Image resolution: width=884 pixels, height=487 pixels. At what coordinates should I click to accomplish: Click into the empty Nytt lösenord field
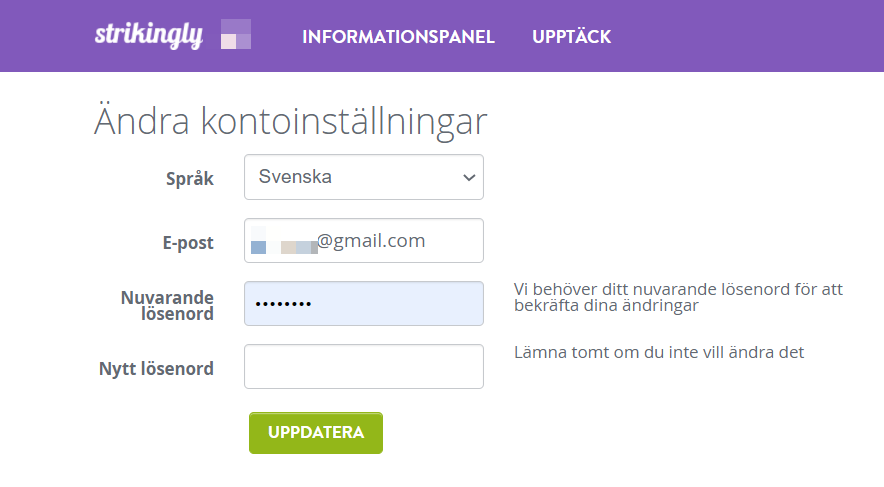[x=364, y=366]
